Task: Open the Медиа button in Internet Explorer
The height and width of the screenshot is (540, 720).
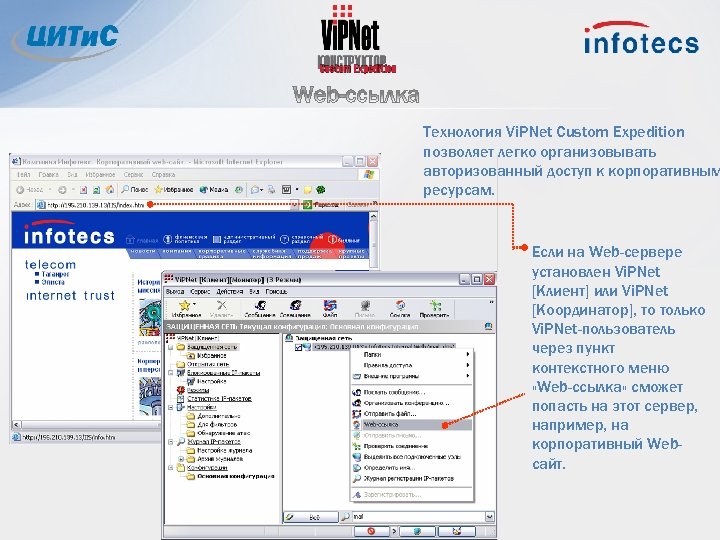Action: tap(214, 189)
